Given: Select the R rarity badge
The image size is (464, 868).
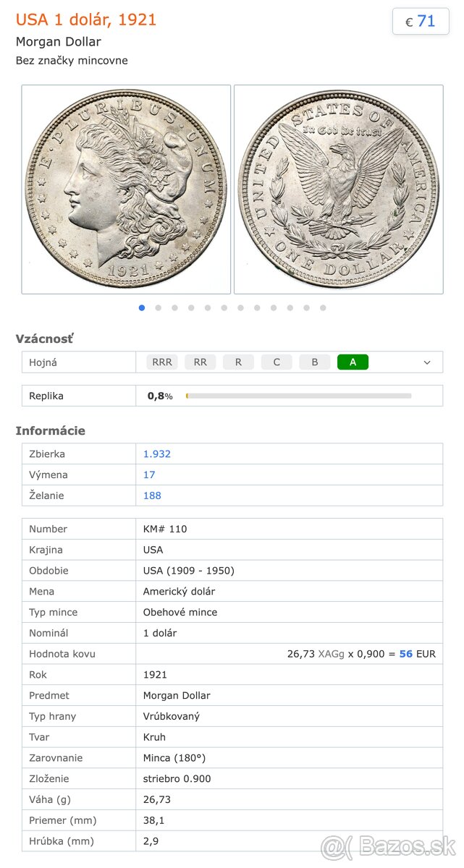Looking at the screenshot, I should [x=238, y=362].
